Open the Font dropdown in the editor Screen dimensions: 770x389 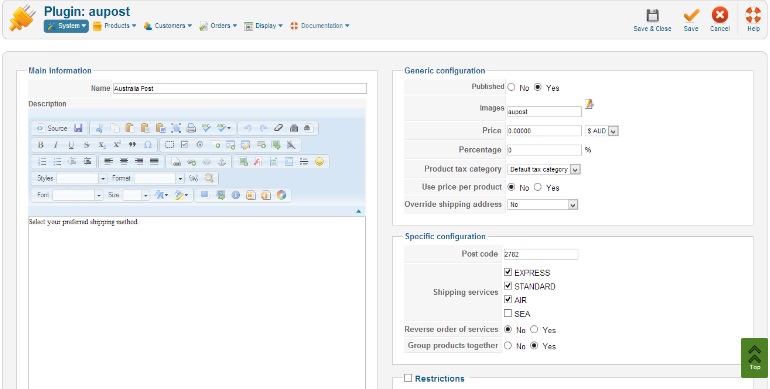(x=78, y=195)
